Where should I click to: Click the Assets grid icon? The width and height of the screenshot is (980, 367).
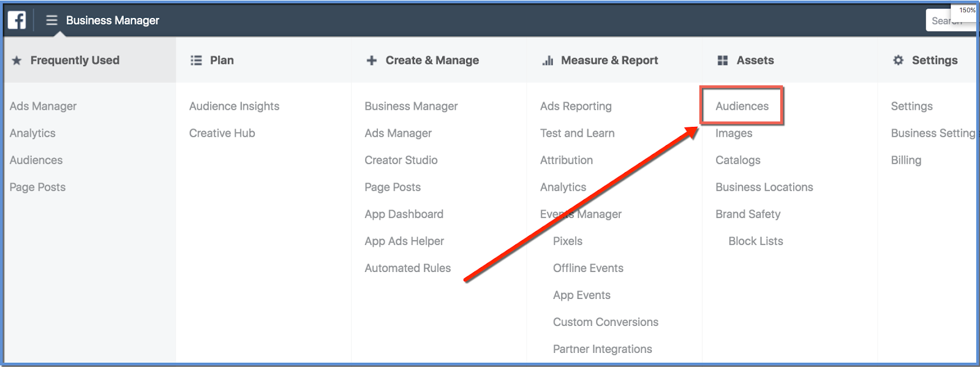coord(723,60)
